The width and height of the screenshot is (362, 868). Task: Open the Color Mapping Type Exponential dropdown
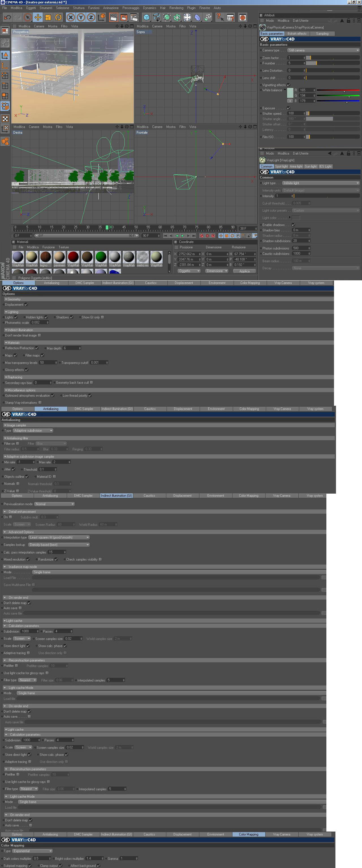(33, 851)
